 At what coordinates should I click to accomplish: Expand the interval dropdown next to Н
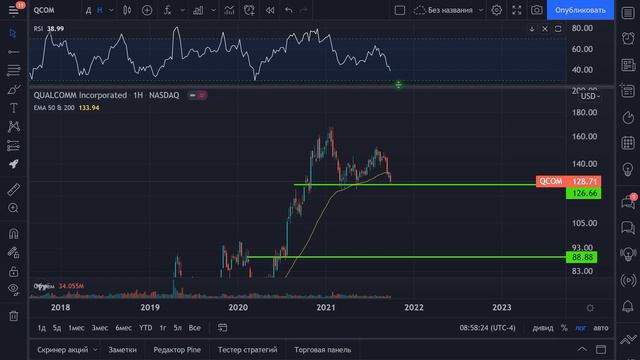click(x=111, y=10)
